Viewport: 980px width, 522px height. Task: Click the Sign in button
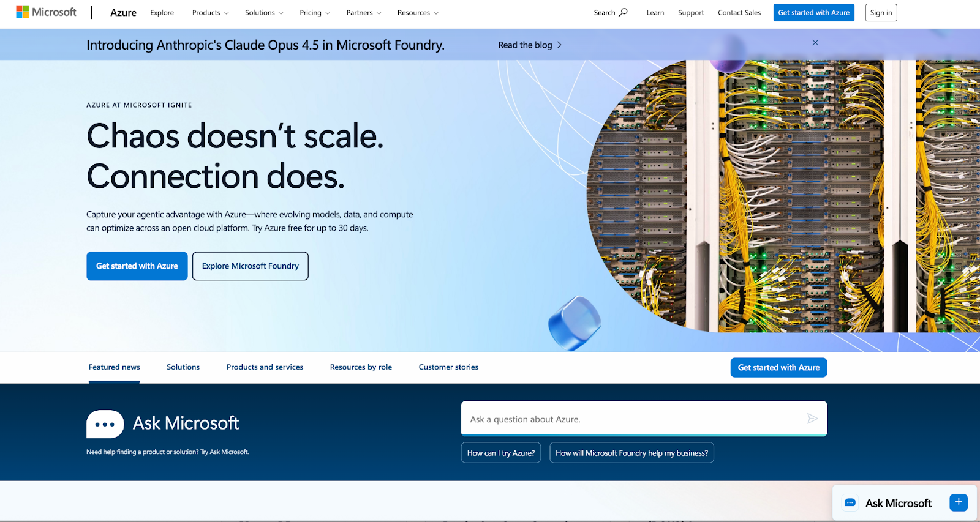881,13
